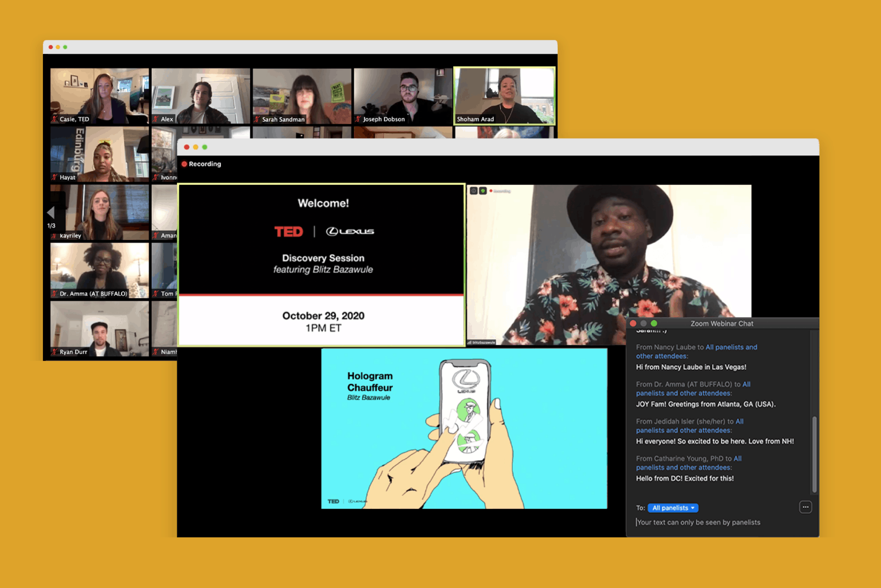Click muted mic icon beside Joseph Dobson

coord(358,119)
